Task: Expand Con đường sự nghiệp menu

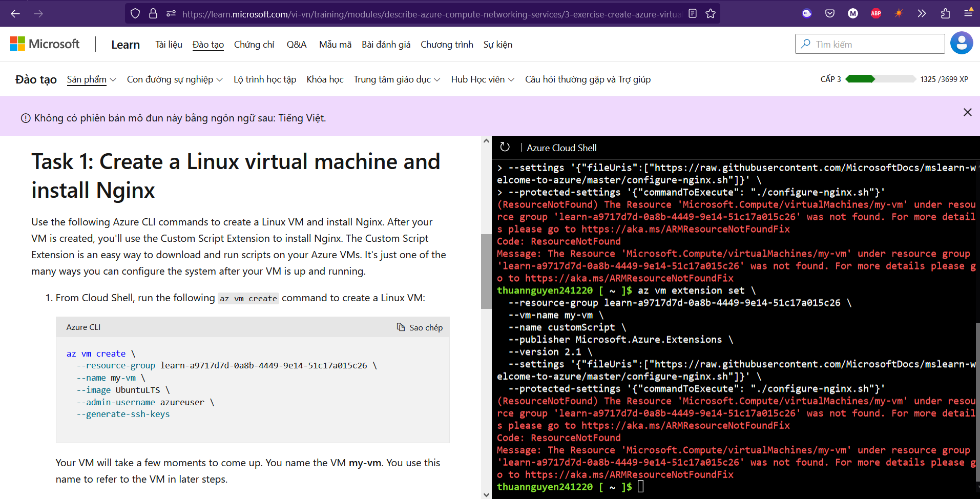Action: pyautogui.click(x=175, y=79)
